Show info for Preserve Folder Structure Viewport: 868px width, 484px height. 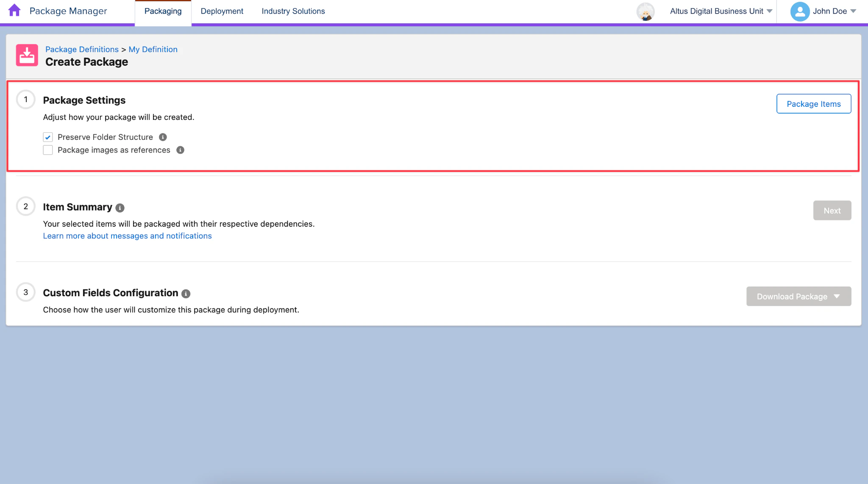pyautogui.click(x=163, y=137)
